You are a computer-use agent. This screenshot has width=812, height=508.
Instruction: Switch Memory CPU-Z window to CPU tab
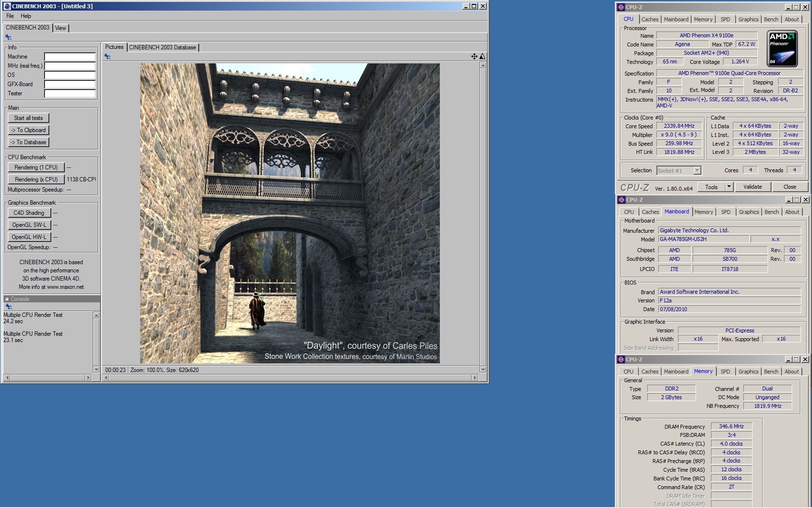(628, 372)
